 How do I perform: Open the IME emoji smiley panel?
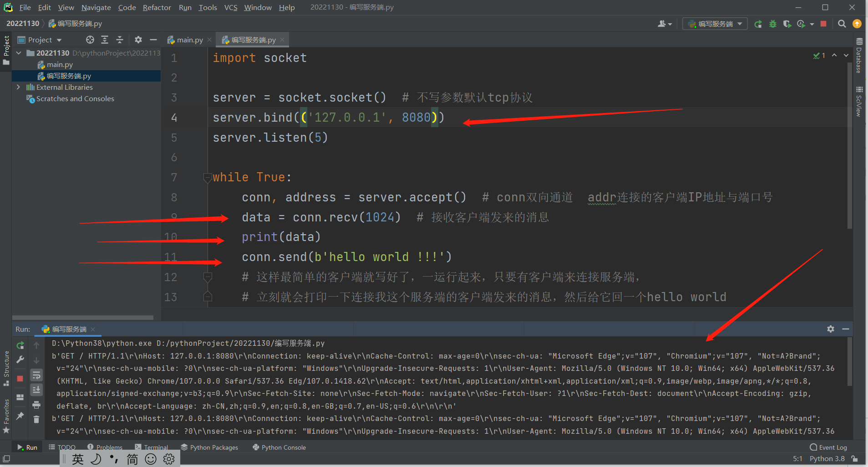click(151, 459)
